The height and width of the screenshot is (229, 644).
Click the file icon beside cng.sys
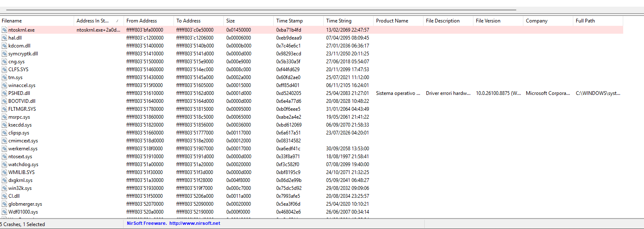[x=4, y=62]
